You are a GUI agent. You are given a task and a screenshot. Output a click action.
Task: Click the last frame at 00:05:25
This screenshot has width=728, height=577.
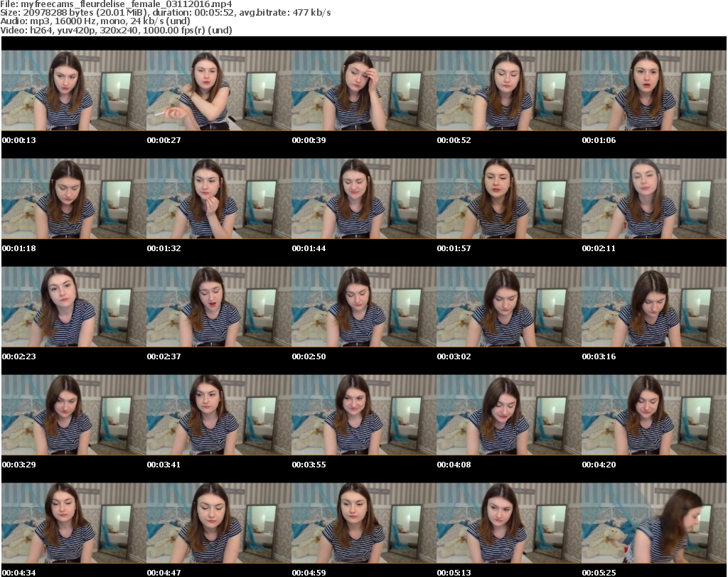pyautogui.click(x=653, y=523)
